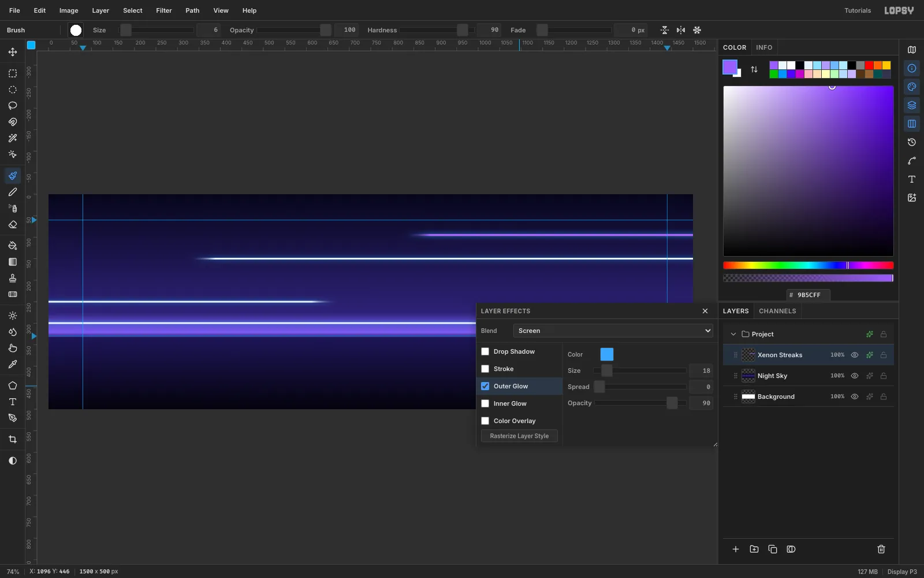
Task: Click the hex color input field
Action: tap(808, 295)
